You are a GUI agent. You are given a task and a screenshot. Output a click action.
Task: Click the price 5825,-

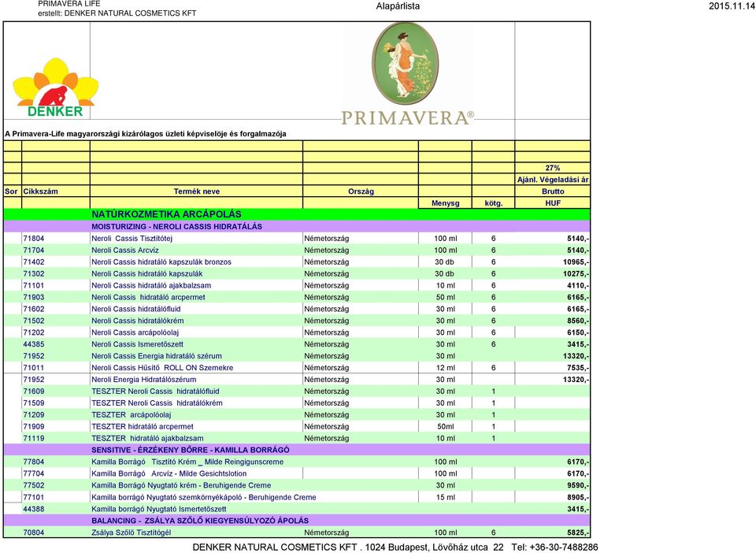pyautogui.click(x=577, y=533)
